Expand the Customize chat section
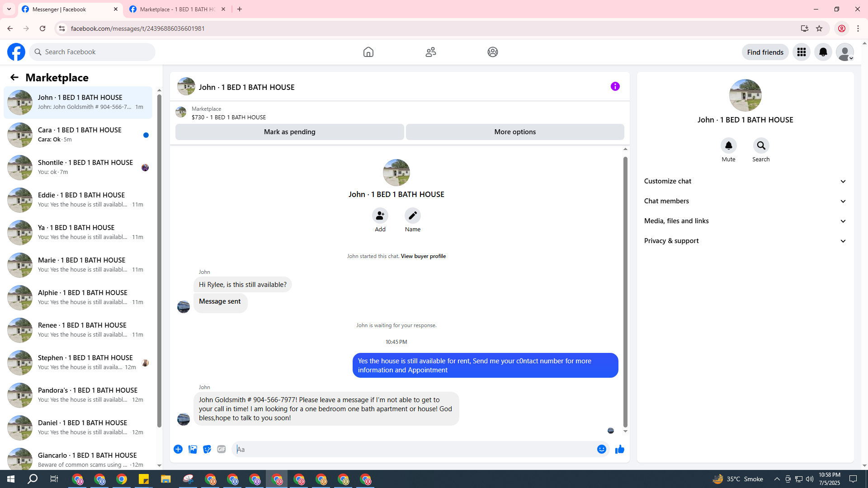This screenshot has height=488, width=868. point(745,181)
